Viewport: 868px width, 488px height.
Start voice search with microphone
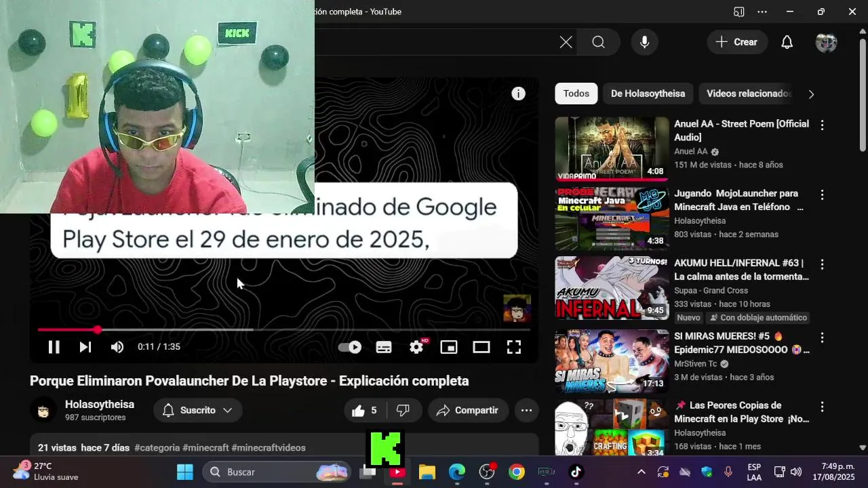[644, 42]
